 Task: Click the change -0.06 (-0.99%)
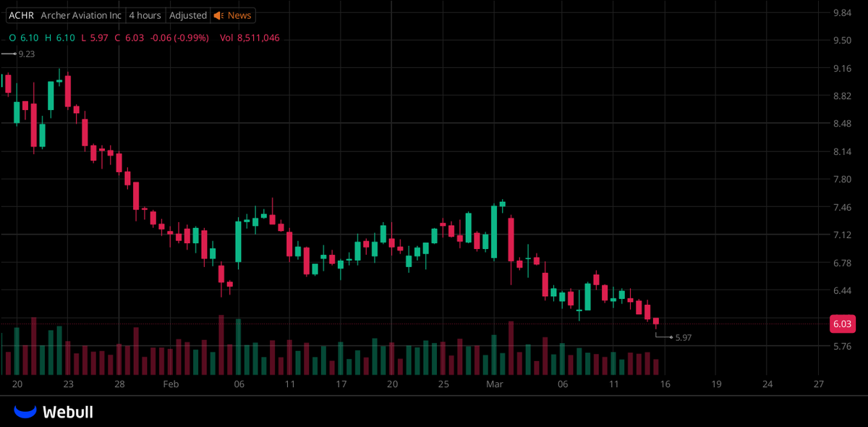pos(179,38)
